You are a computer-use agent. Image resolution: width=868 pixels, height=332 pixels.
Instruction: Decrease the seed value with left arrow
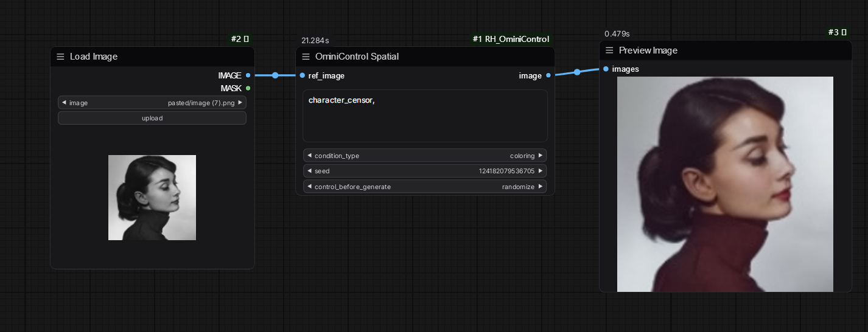tap(309, 171)
